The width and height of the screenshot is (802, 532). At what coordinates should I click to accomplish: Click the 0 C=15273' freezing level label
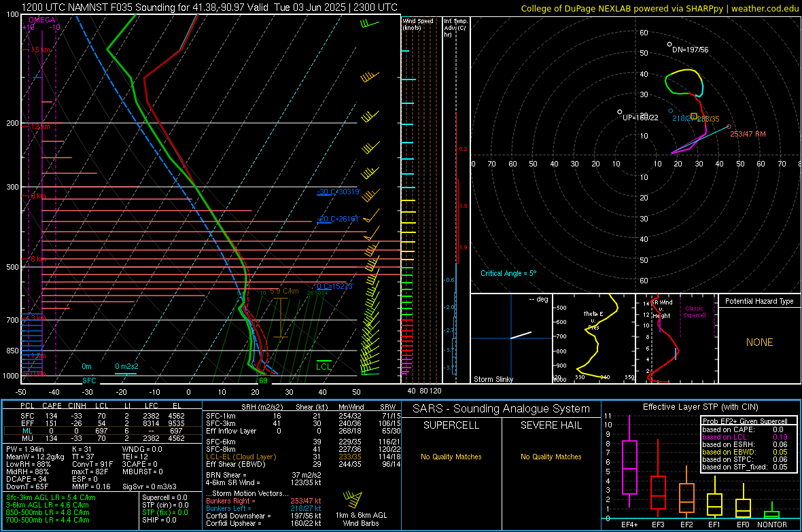[x=335, y=287]
